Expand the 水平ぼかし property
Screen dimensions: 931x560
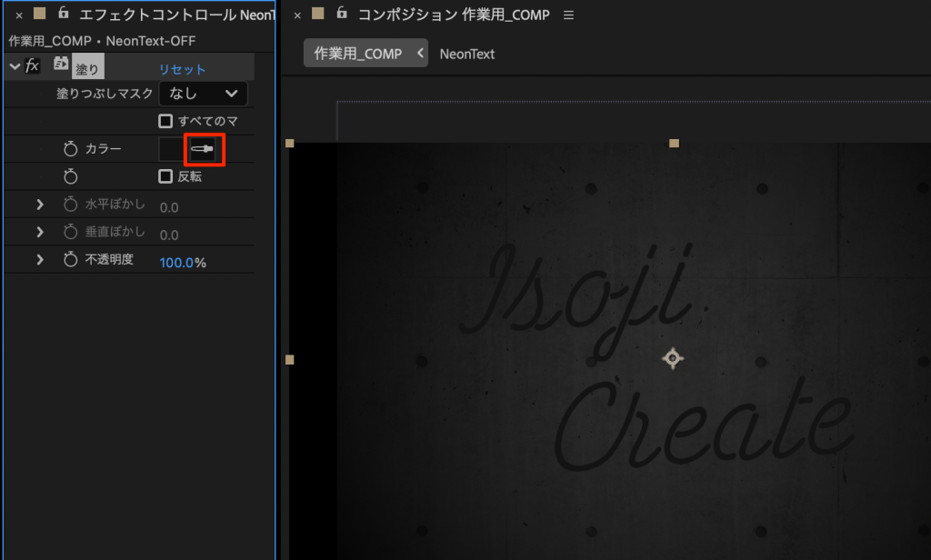(x=40, y=205)
